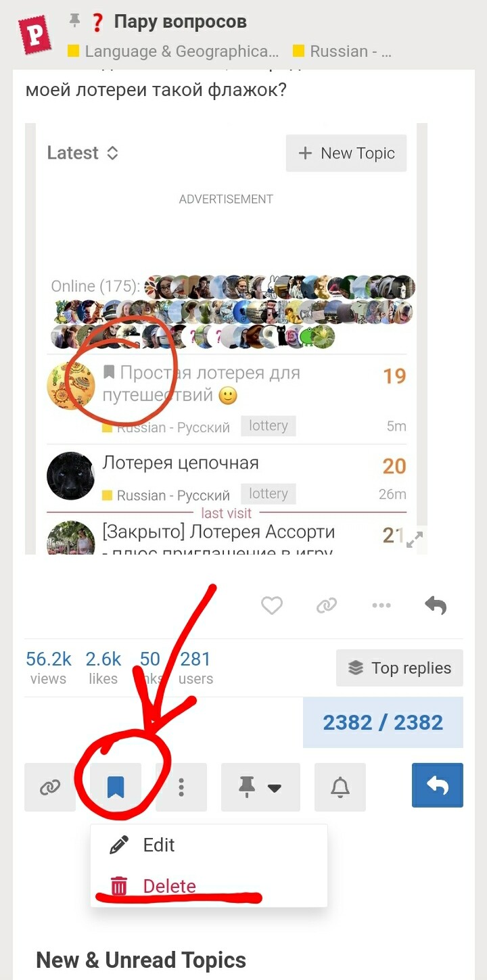The width and height of the screenshot is (487, 980).
Task: Click the Top replies button
Action: [x=400, y=668]
